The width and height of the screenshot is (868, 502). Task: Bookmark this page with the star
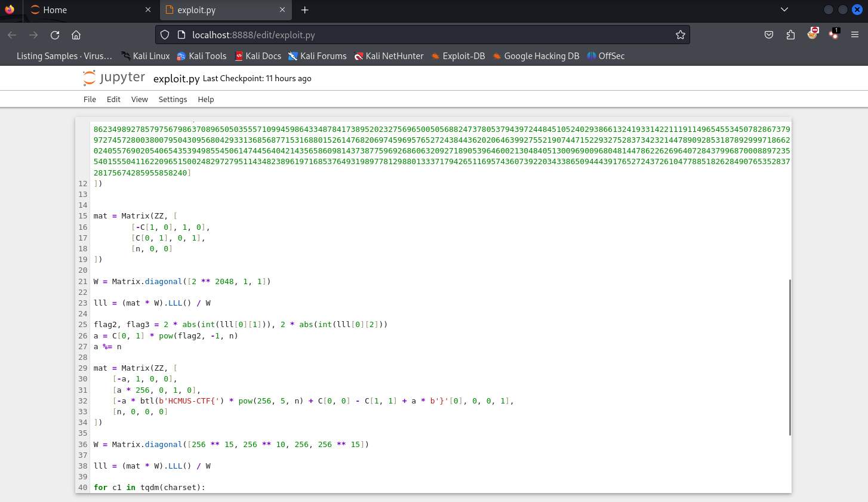680,35
